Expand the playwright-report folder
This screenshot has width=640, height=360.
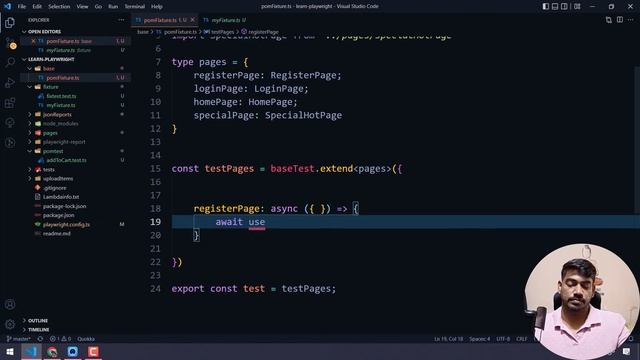pyautogui.click(x=64, y=142)
